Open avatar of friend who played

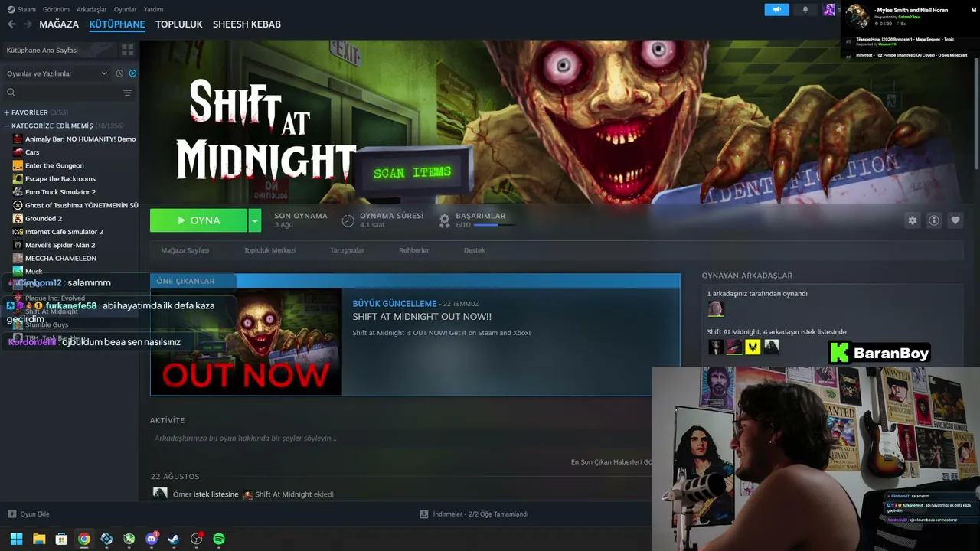pyautogui.click(x=715, y=308)
